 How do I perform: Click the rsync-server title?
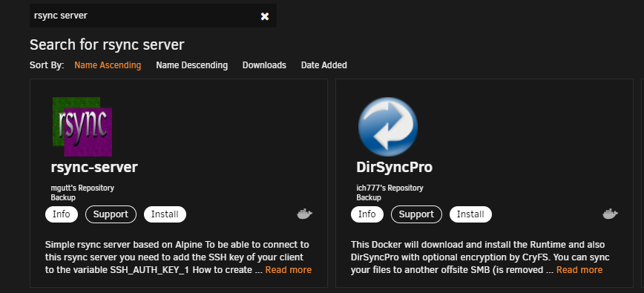(x=94, y=167)
